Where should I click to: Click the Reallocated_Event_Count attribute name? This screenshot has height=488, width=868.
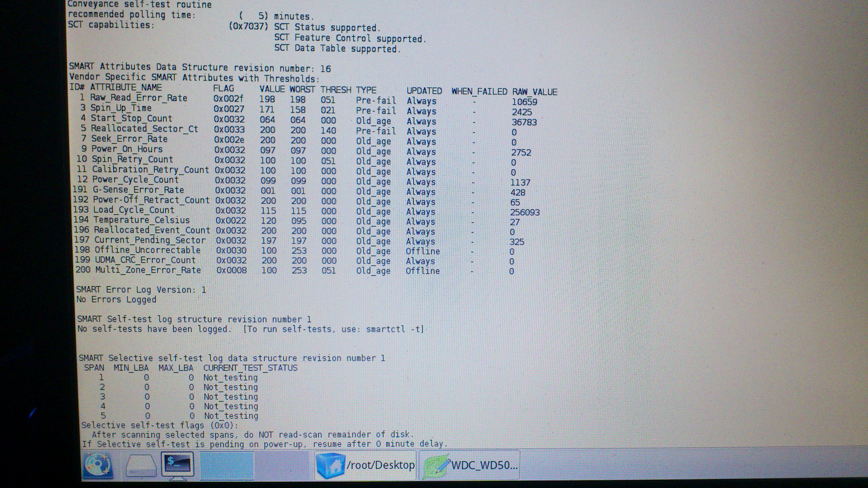tap(152, 230)
